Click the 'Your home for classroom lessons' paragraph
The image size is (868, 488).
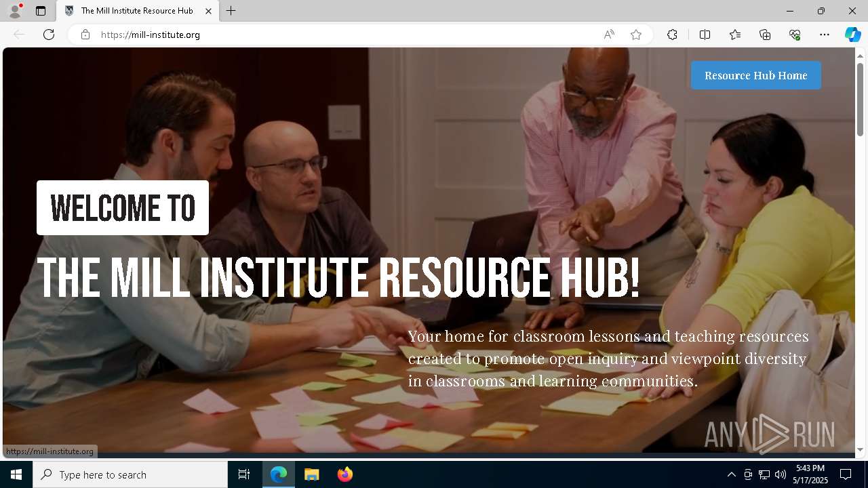pos(608,359)
